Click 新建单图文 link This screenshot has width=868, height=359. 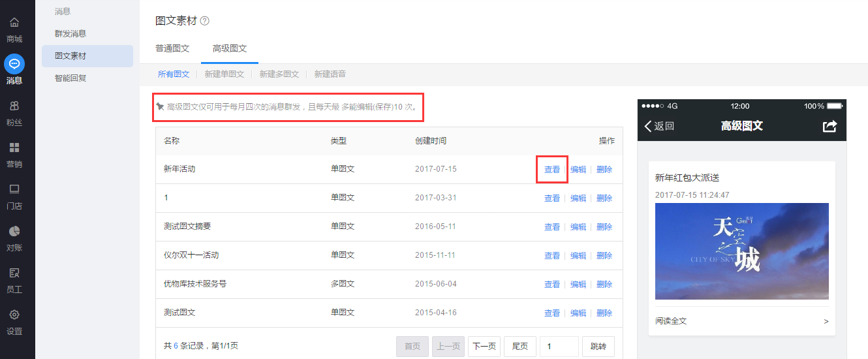coord(225,74)
